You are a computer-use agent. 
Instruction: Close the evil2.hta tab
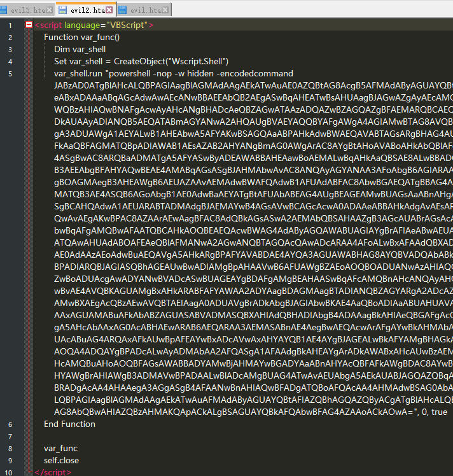point(109,10)
